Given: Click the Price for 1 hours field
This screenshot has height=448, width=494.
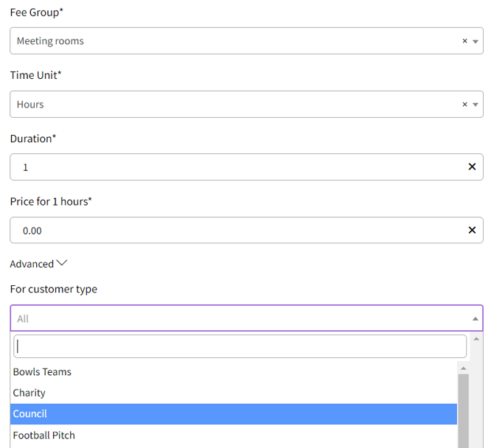Looking at the screenshot, I should pos(236,231).
